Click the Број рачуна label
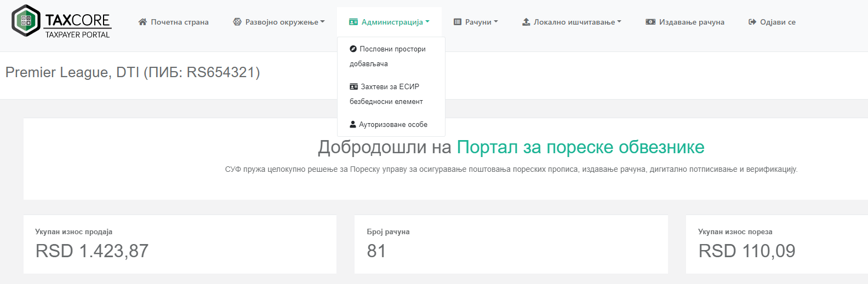868x284 pixels. coord(389,231)
